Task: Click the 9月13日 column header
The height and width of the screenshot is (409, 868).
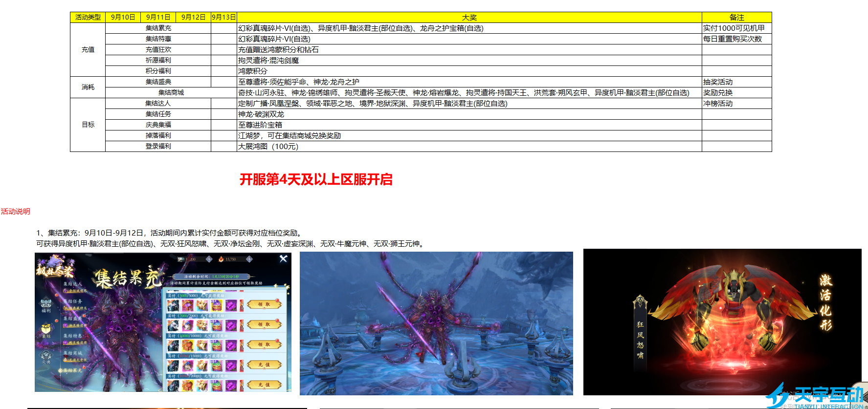Action: (x=224, y=17)
